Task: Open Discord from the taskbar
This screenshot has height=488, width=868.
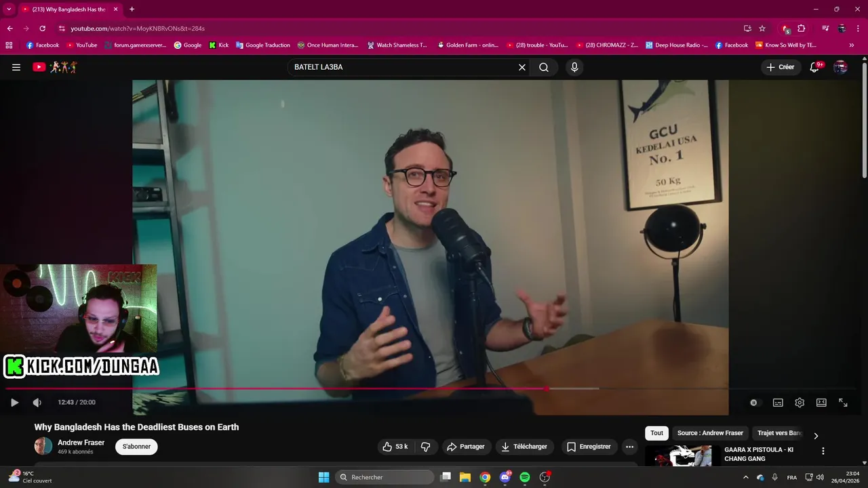Action: [505, 477]
